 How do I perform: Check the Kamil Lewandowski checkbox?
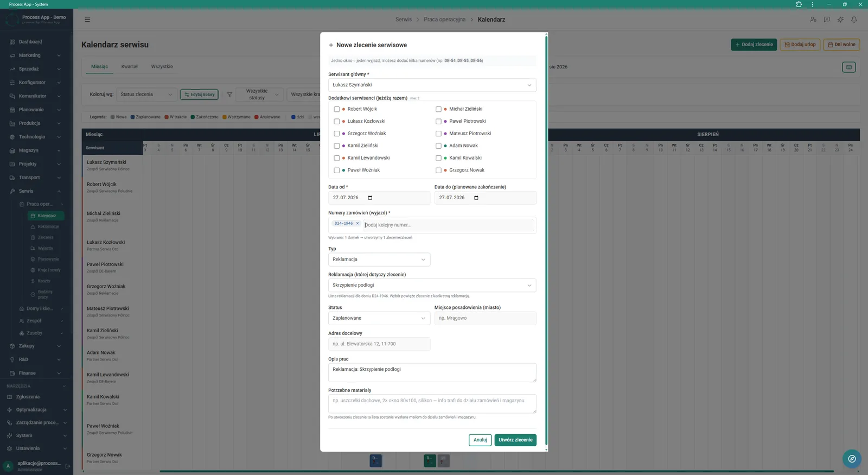click(336, 158)
